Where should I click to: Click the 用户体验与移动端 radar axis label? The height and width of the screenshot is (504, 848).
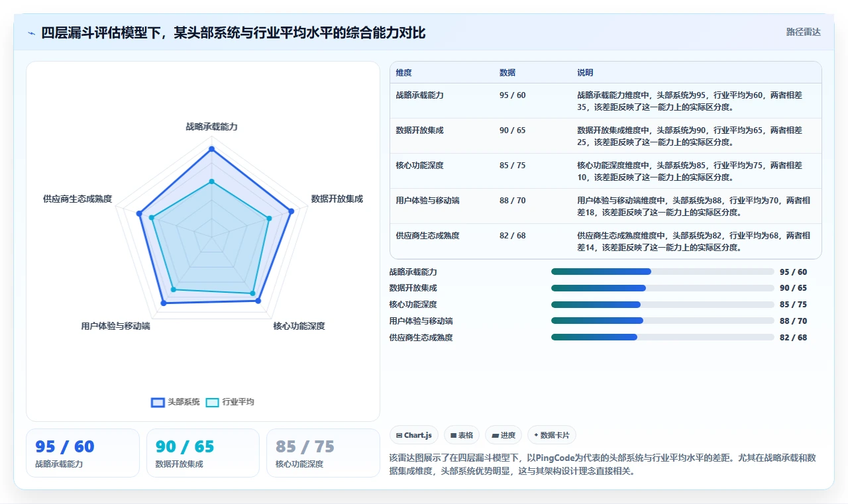[115, 326]
